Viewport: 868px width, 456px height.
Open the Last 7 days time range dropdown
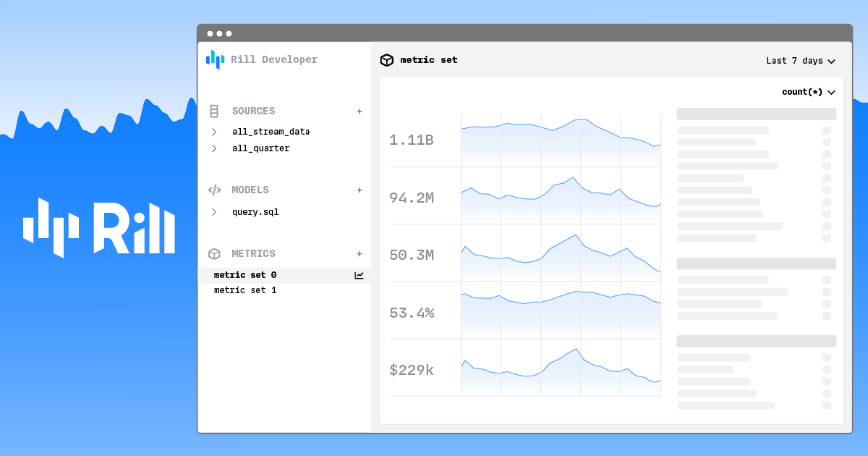click(x=800, y=61)
